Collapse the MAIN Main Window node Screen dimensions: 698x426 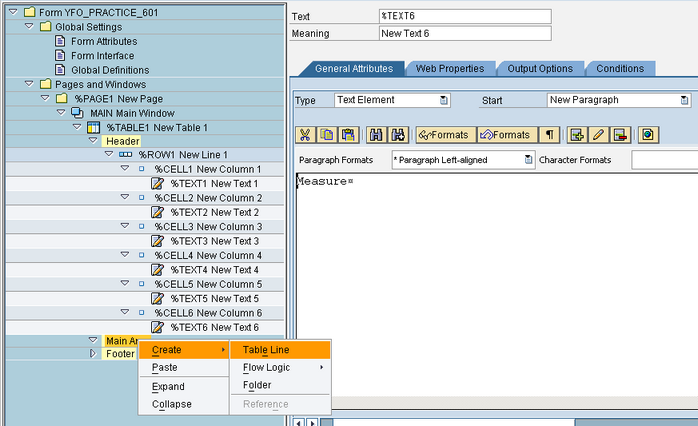coord(61,113)
